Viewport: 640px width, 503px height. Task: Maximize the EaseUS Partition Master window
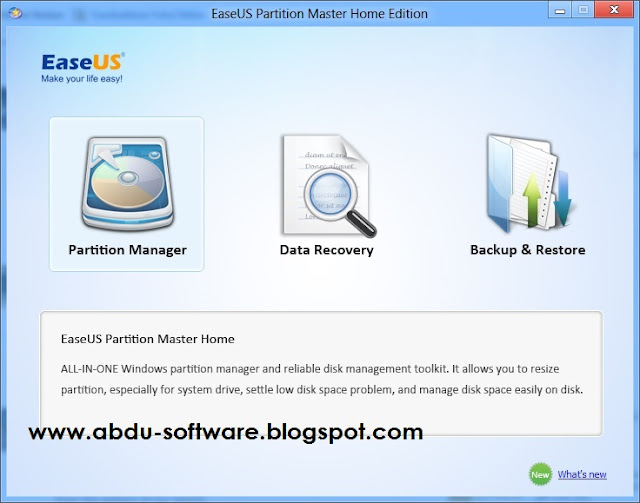coord(583,10)
